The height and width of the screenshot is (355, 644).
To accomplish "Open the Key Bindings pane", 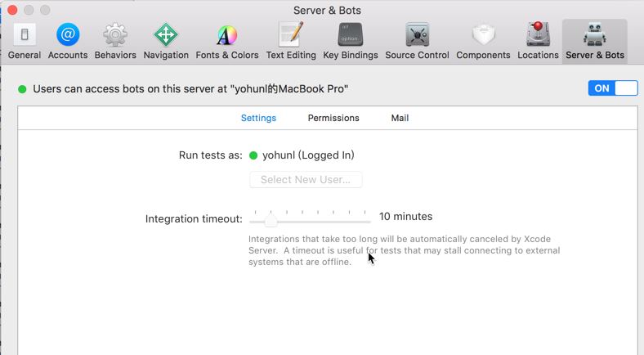I will pos(351,41).
